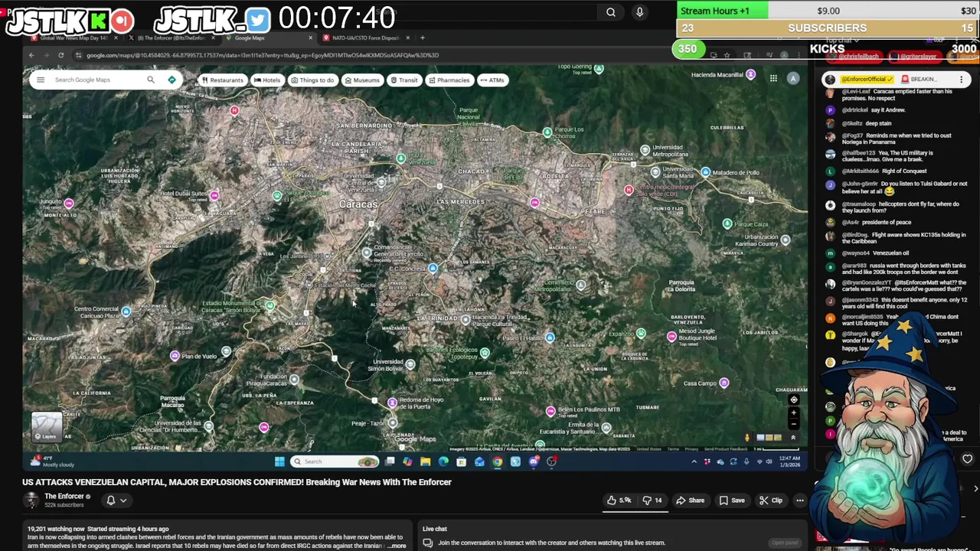This screenshot has width=980, height=551.
Task: Save the video to a playlist
Action: [x=731, y=500]
